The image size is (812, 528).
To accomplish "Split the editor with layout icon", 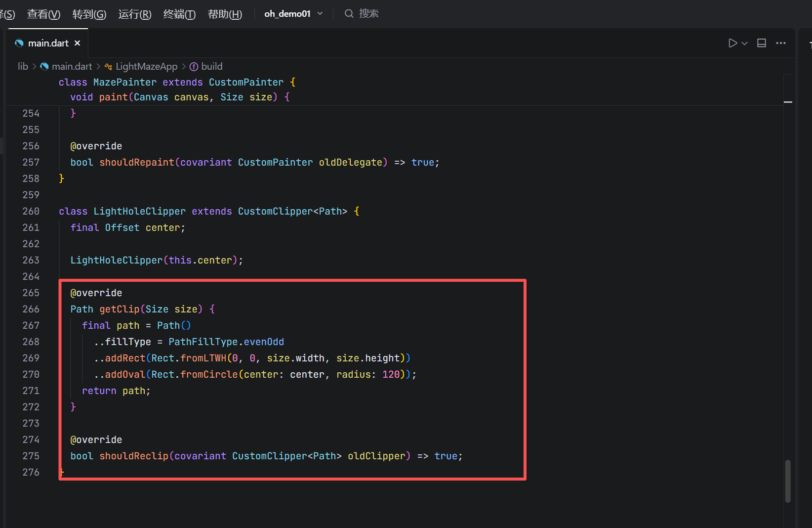I will tap(762, 43).
